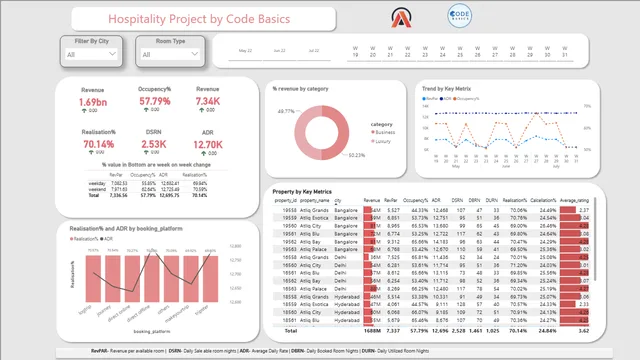This screenshot has height=360, width=640.
Task: Click the weekend row in summary table
Action: [x=148, y=189]
